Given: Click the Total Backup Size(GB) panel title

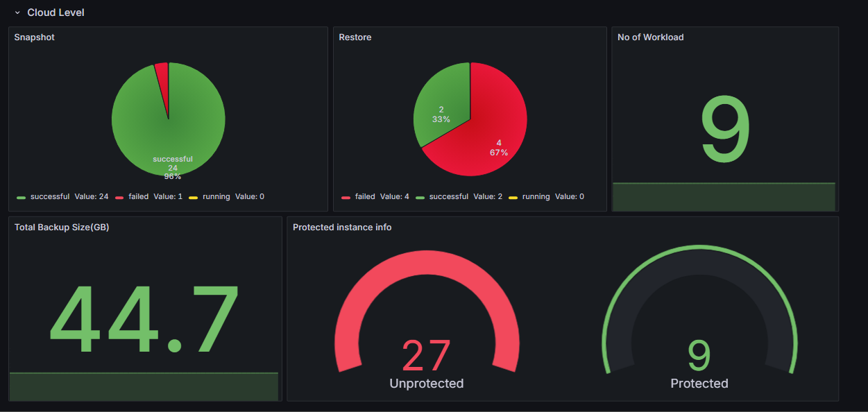Looking at the screenshot, I should click(61, 227).
